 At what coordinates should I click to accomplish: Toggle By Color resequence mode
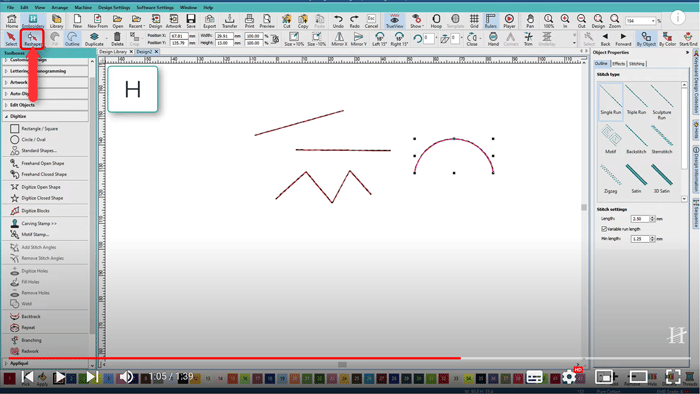[x=667, y=39]
